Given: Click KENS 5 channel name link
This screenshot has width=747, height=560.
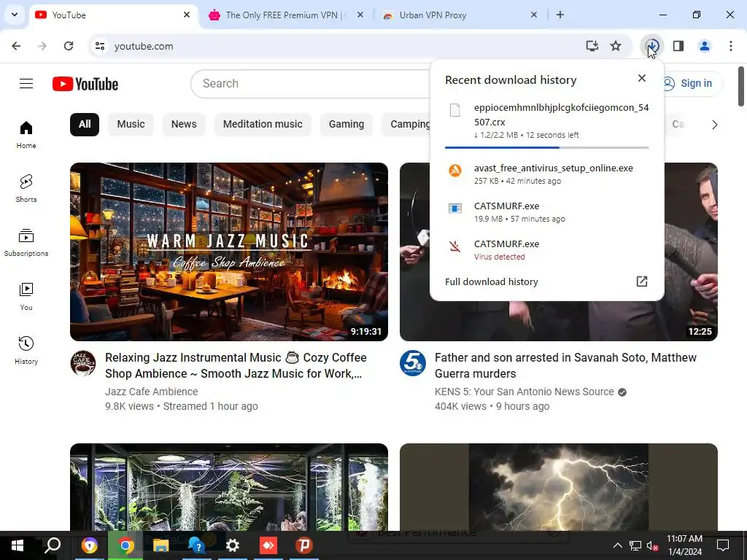Looking at the screenshot, I should click(524, 392).
